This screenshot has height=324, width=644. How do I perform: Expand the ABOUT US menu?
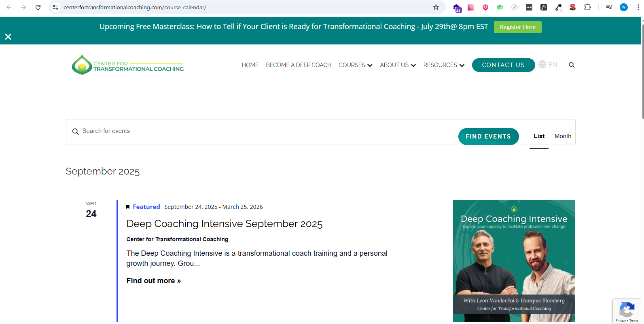click(x=398, y=65)
